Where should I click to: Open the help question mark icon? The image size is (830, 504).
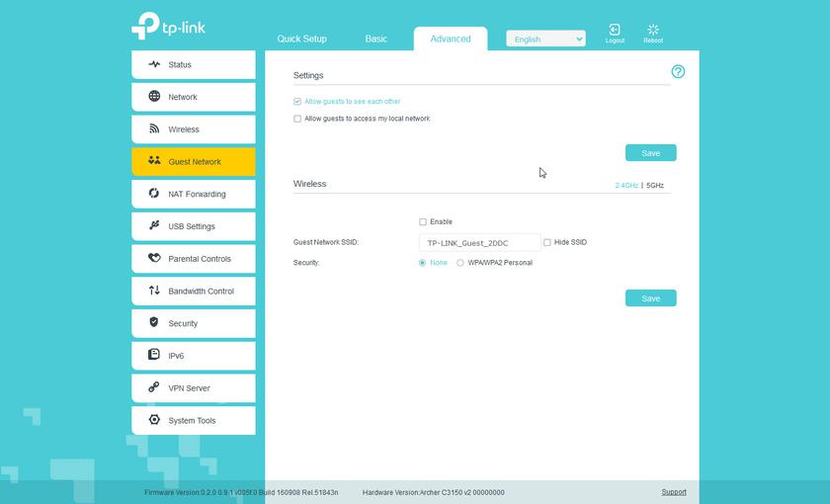coord(678,71)
